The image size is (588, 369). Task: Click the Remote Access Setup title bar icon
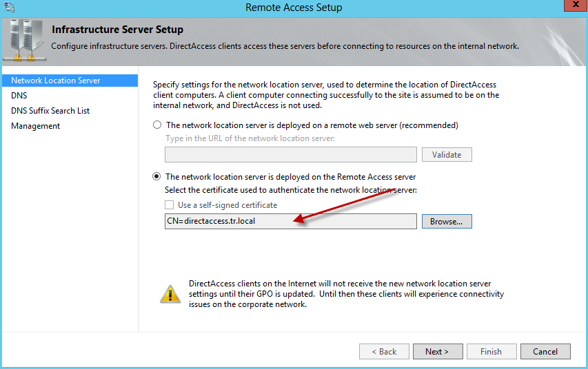pos(9,7)
